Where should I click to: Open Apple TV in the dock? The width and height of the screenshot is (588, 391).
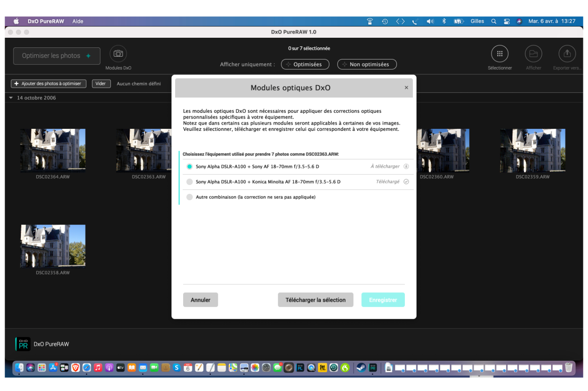121,368
